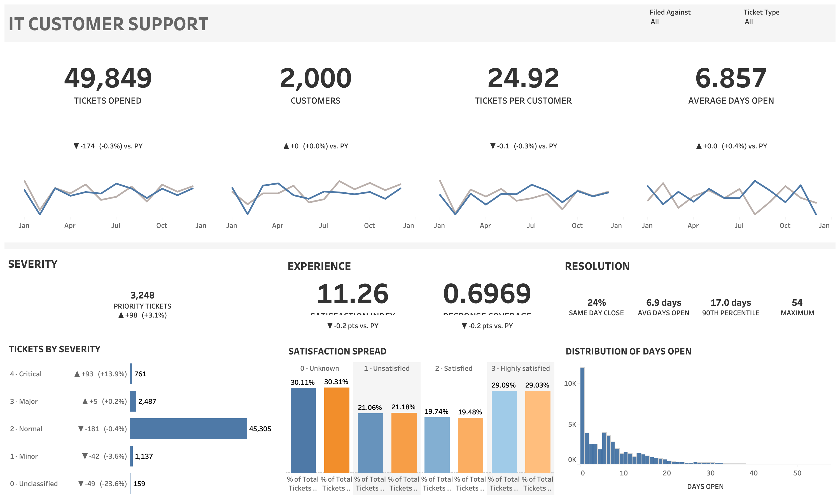Click the blue Highly satisfied bar labeled 29.09%
The width and height of the screenshot is (840, 504).
504,432
